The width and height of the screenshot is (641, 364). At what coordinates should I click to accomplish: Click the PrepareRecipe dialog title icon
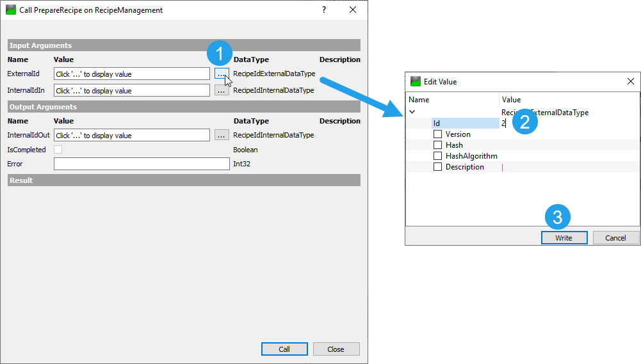tap(11, 10)
